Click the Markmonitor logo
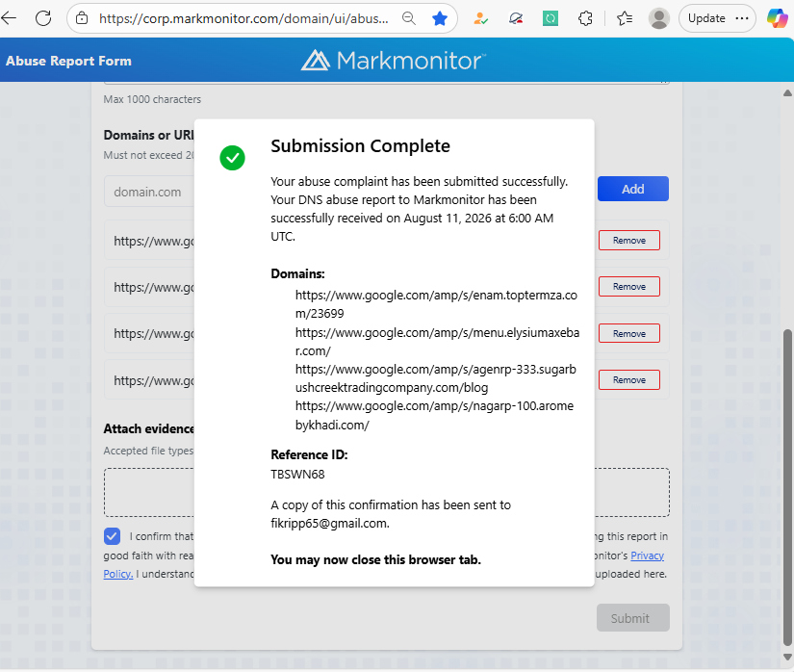The height and width of the screenshot is (672, 794). 394,61
